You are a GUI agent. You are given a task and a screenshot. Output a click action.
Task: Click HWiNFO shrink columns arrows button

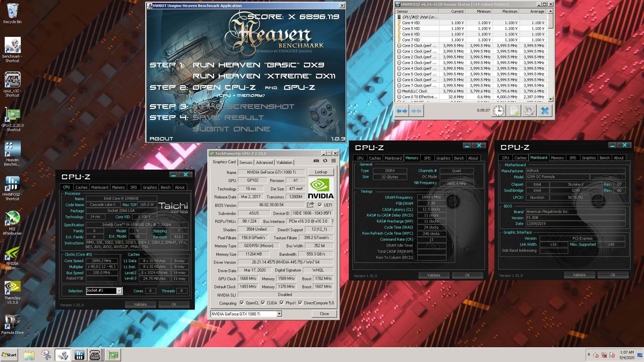[x=416, y=111]
